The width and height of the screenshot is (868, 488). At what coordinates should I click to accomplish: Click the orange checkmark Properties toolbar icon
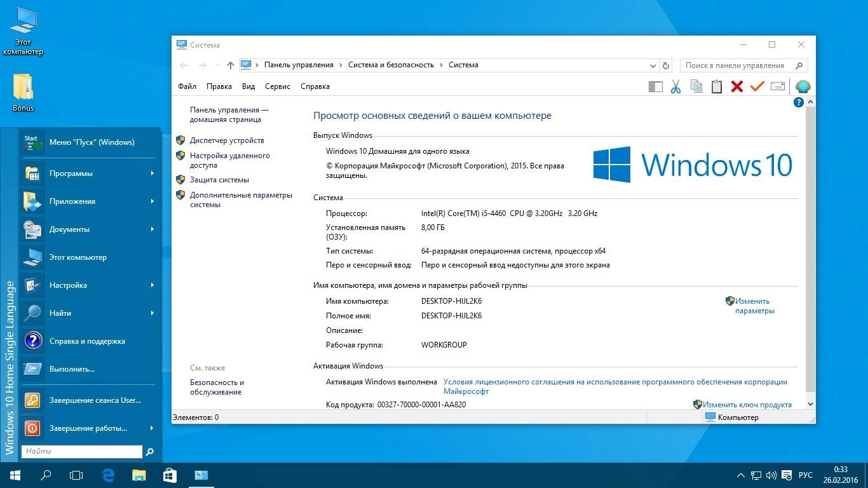(757, 86)
